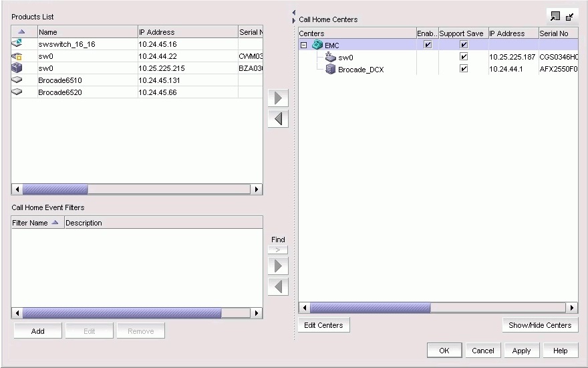Sort Products List by IP Address column
This screenshot has height=368, width=588.
tap(188, 32)
